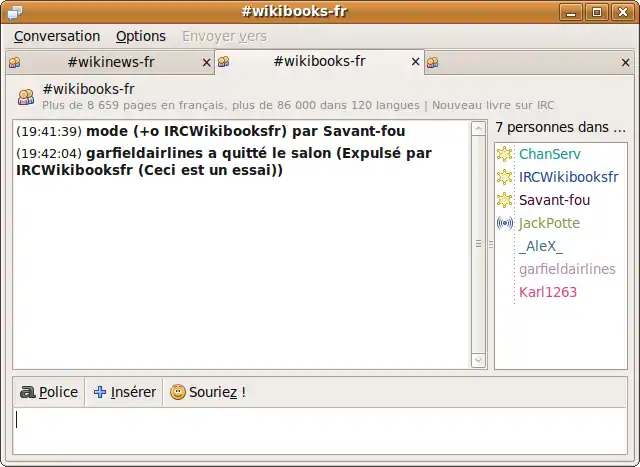Open the Souriez smiley picker
The height and width of the screenshot is (467, 640).
coord(207,392)
